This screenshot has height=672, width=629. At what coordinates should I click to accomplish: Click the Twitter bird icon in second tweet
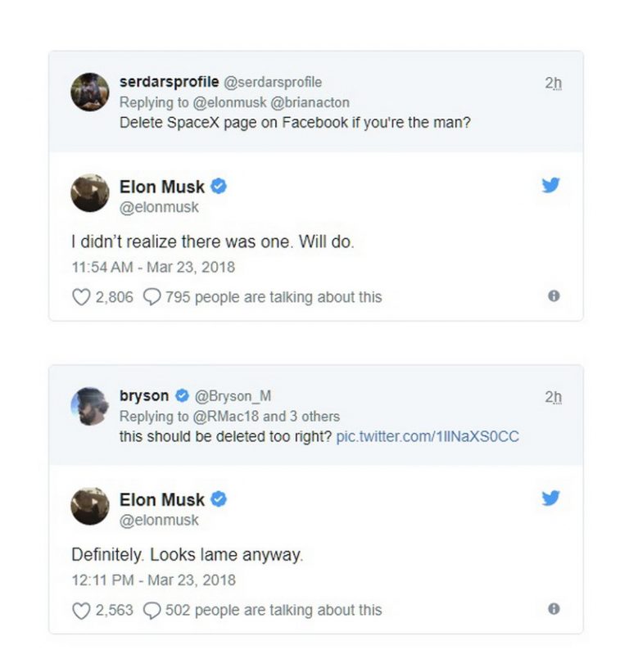tap(550, 498)
